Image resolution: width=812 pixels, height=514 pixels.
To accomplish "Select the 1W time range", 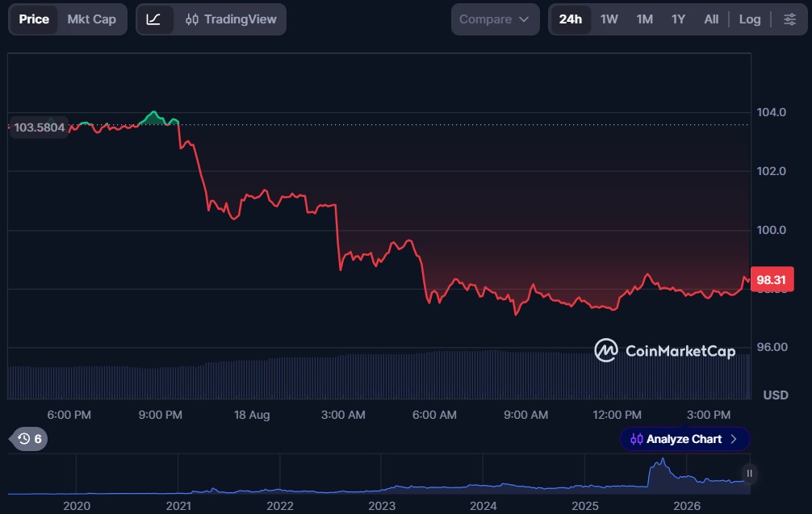I will click(609, 19).
